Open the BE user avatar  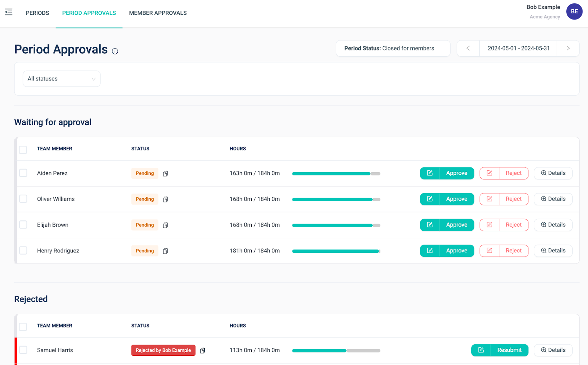tap(574, 11)
